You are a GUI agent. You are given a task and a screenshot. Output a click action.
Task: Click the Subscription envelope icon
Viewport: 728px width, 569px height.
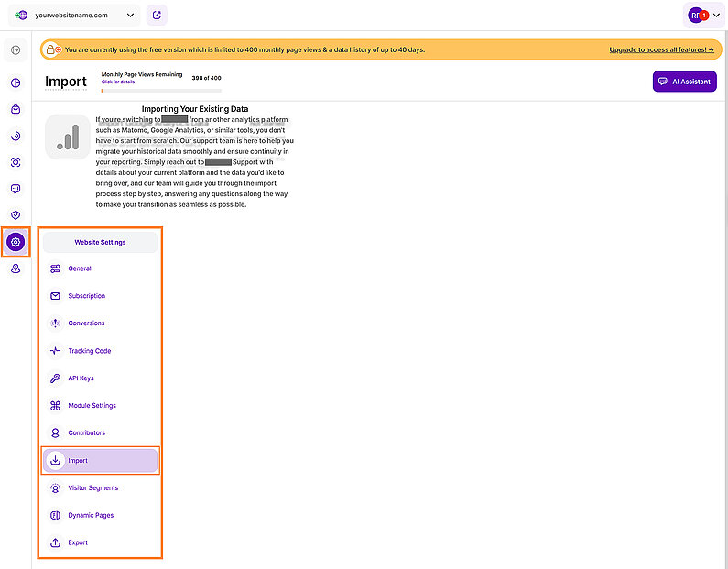pos(55,296)
